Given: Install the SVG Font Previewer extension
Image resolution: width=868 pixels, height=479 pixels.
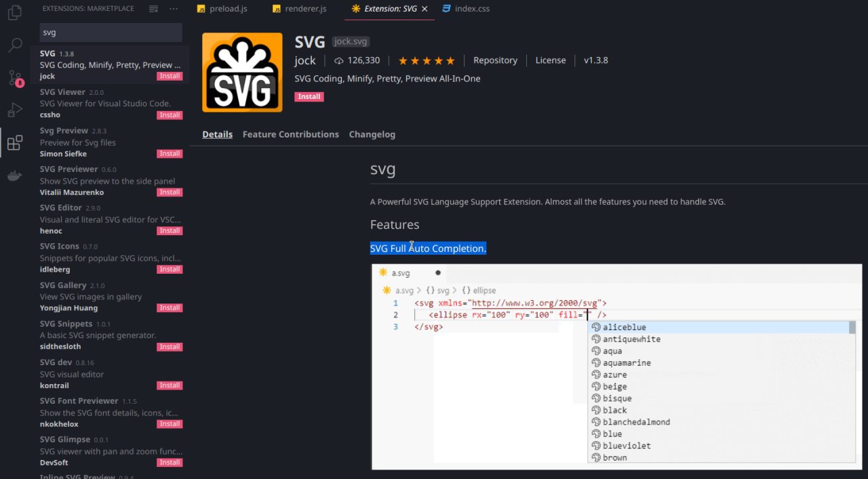Looking at the screenshot, I should (x=170, y=423).
